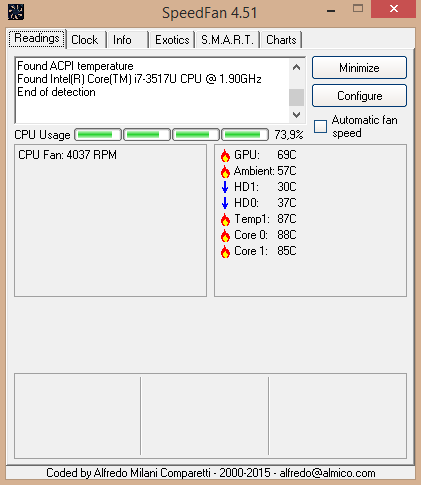Click the log scroll up arrow
The height and width of the screenshot is (485, 421).
tap(296, 68)
